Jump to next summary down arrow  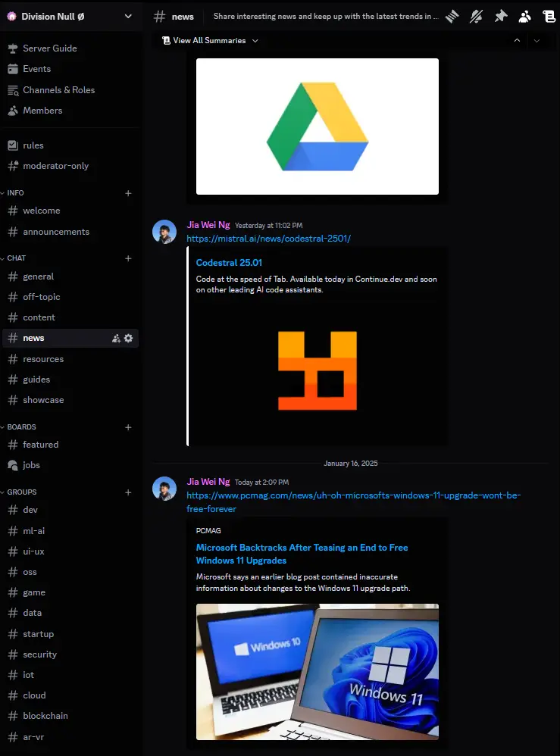[x=537, y=40]
